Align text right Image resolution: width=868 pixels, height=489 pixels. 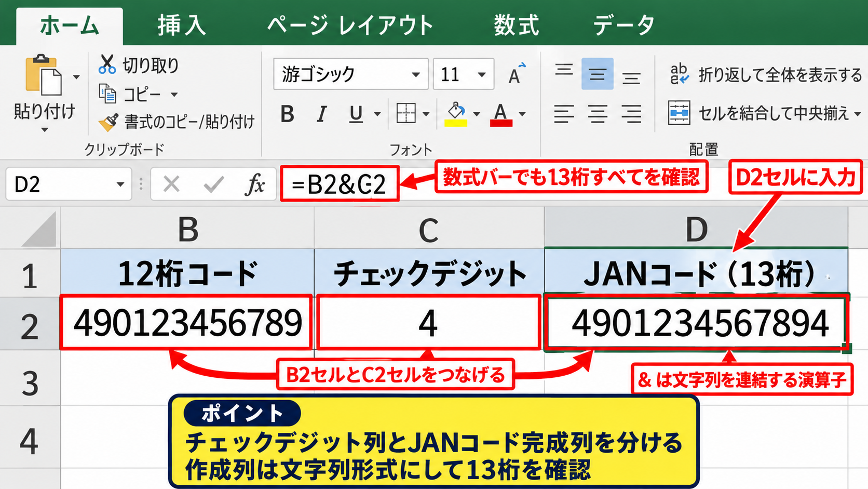631,114
